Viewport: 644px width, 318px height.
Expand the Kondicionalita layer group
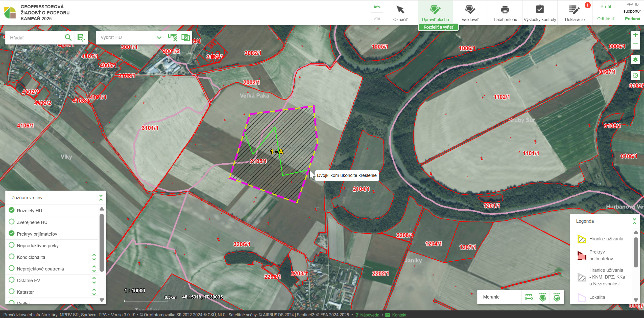click(94, 257)
